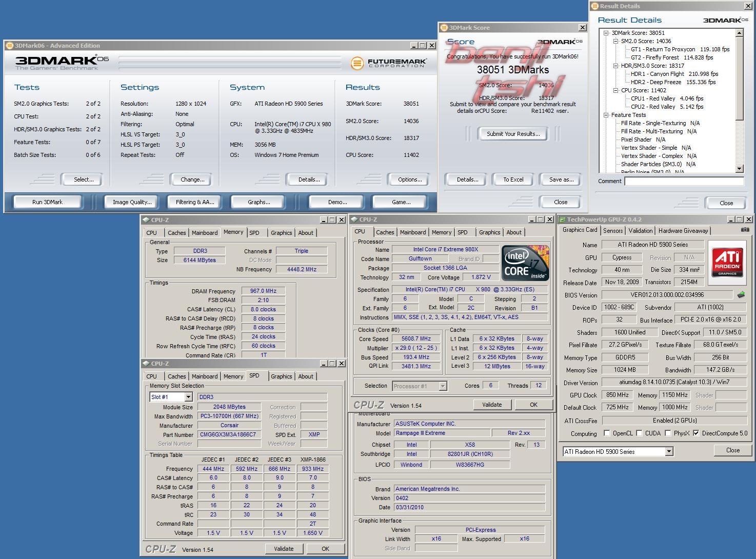Click the Result Details window title icon
The image size is (756, 559).
coord(595,6)
